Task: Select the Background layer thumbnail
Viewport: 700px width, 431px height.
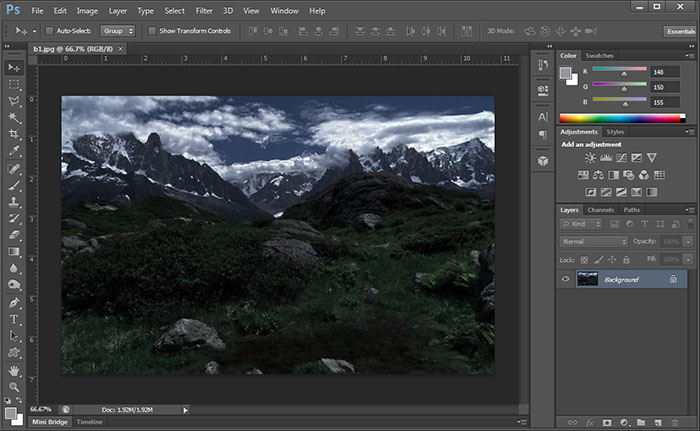Action: [588, 279]
